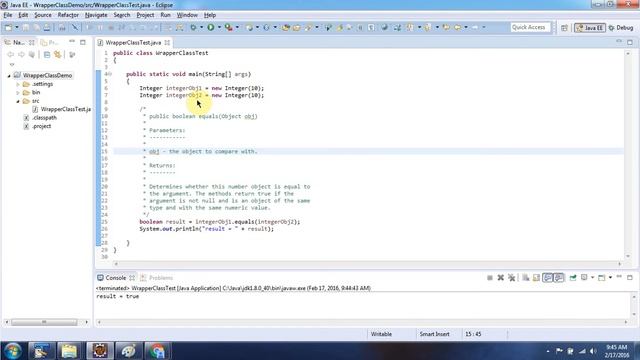Image resolution: width=640 pixels, height=360 pixels.
Task: Click the Open Type folder icon
Action: [x=286, y=27]
